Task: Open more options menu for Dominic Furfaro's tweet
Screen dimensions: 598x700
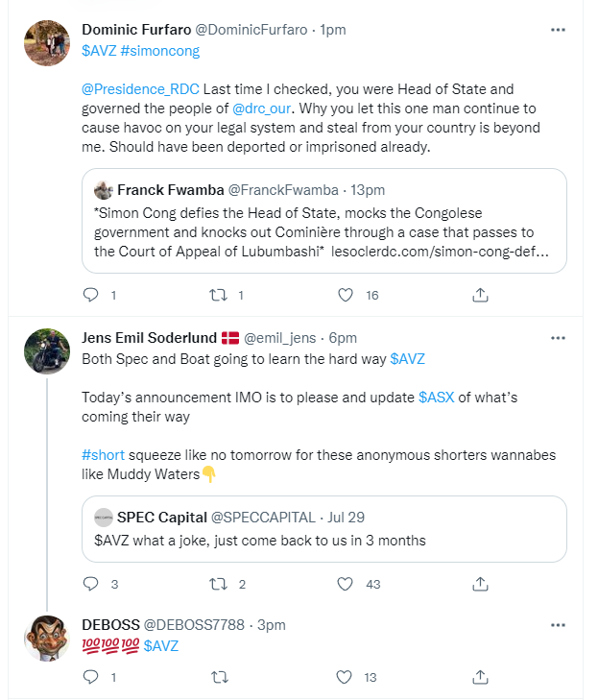Action: coord(558,30)
